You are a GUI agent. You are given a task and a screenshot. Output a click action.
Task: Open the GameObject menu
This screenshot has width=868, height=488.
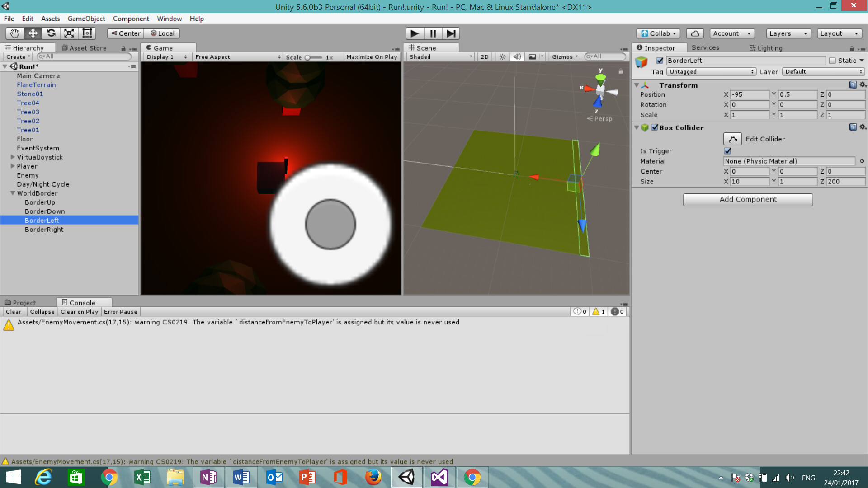[x=86, y=19]
